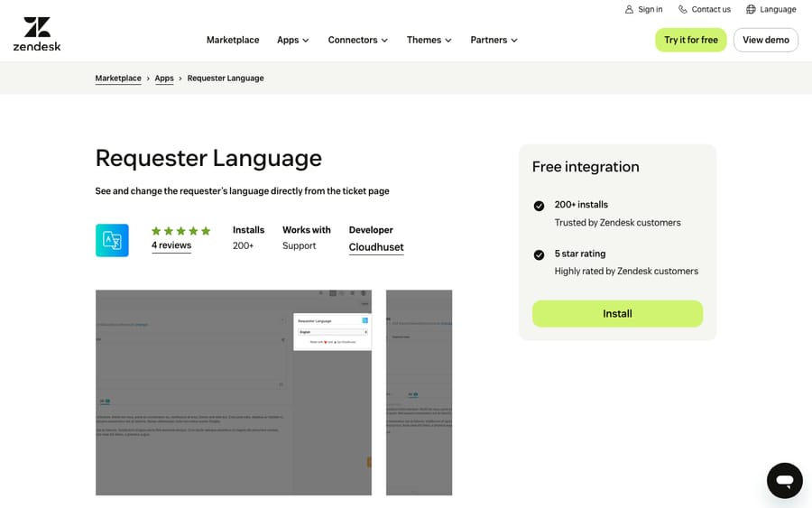The image size is (812, 508).
Task: Click the Works with Support text
Action: coord(299,246)
